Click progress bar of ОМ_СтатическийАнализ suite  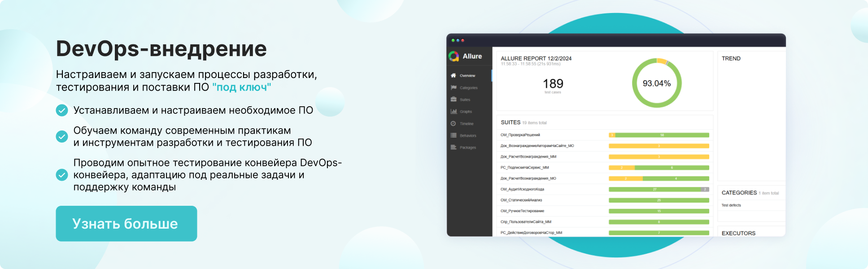click(x=659, y=200)
